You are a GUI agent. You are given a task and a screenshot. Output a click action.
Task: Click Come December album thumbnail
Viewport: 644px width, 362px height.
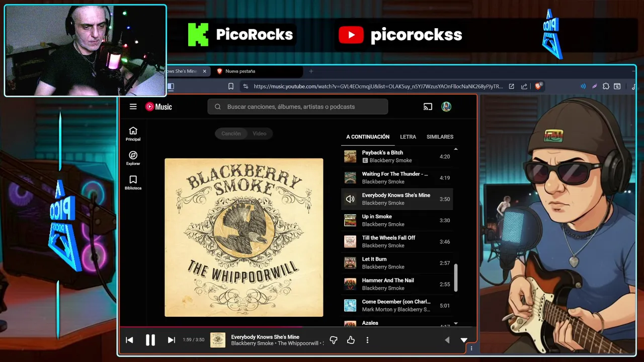350,305
